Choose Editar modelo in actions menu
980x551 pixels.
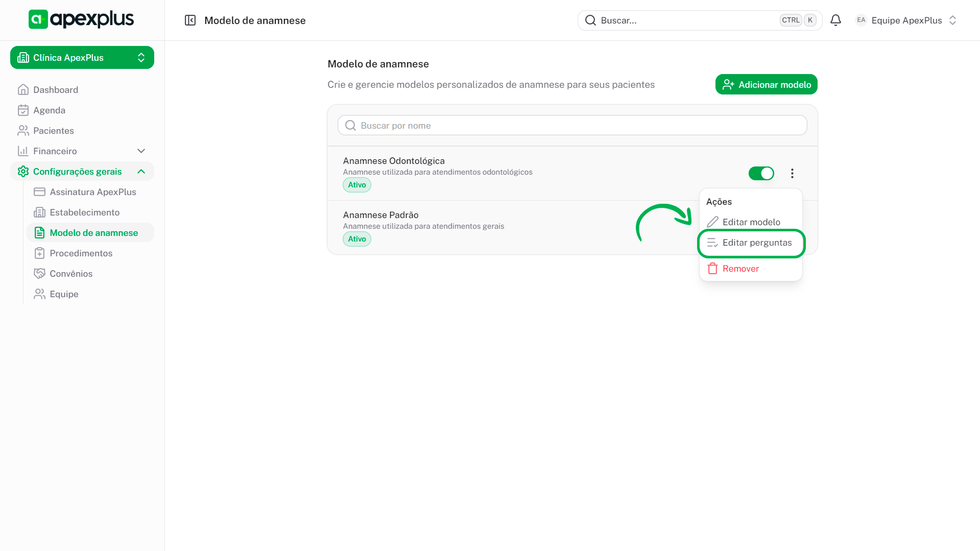coord(751,222)
